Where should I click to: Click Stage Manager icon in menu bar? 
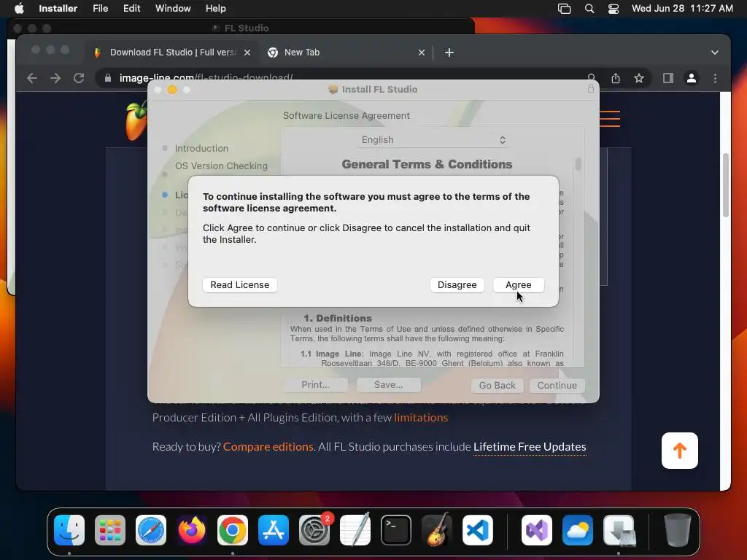[x=564, y=9]
